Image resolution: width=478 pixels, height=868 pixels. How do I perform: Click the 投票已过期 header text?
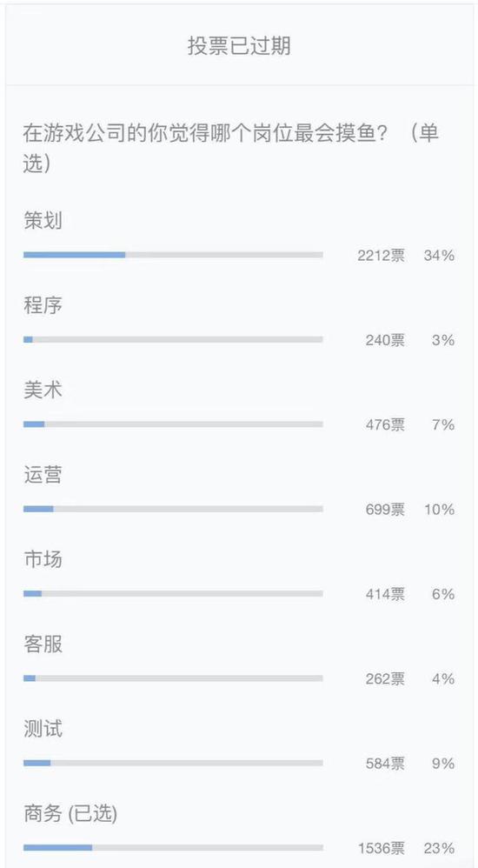[x=239, y=46]
